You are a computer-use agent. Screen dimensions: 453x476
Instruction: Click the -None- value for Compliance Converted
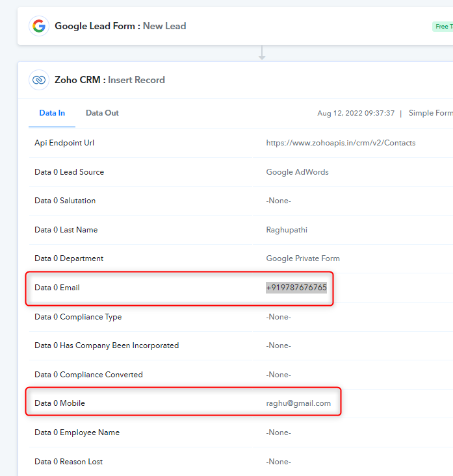[279, 375]
